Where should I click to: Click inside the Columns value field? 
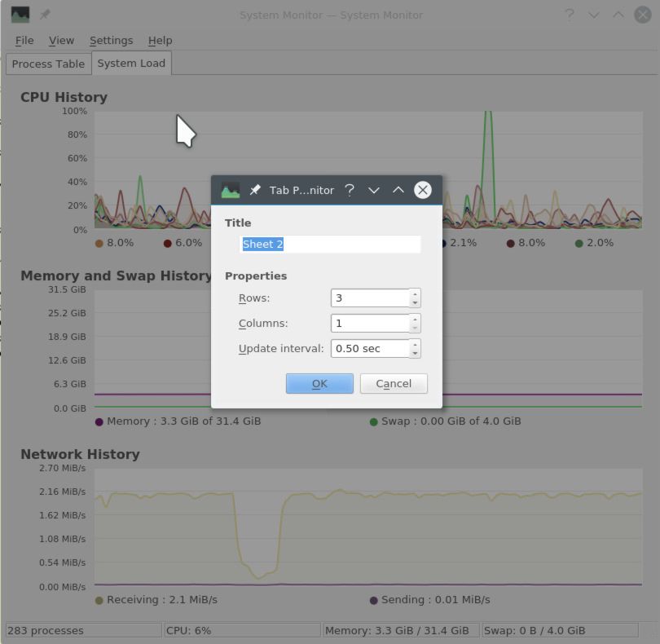point(370,324)
